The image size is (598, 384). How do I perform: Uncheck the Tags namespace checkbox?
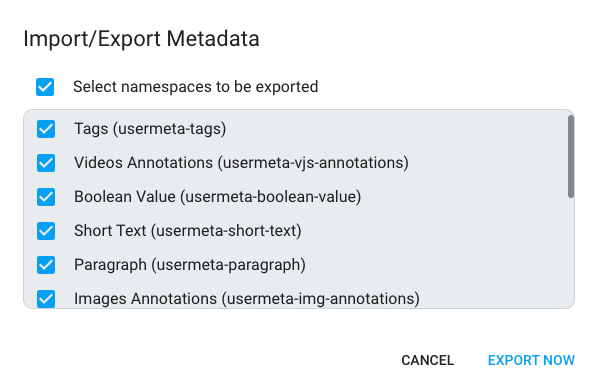46,129
